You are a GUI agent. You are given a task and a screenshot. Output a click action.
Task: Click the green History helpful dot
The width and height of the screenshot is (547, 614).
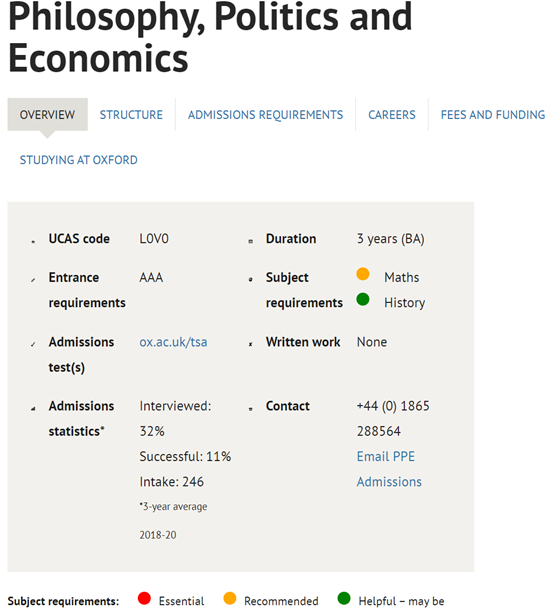363,299
